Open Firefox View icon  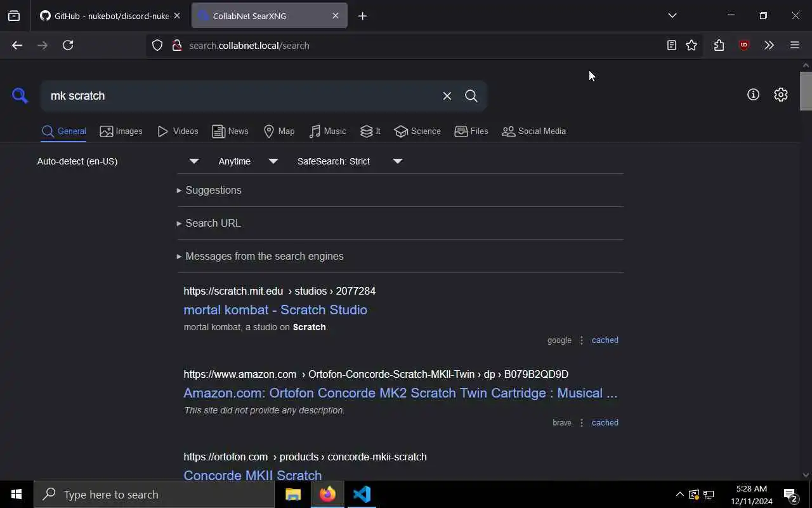[x=14, y=16]
